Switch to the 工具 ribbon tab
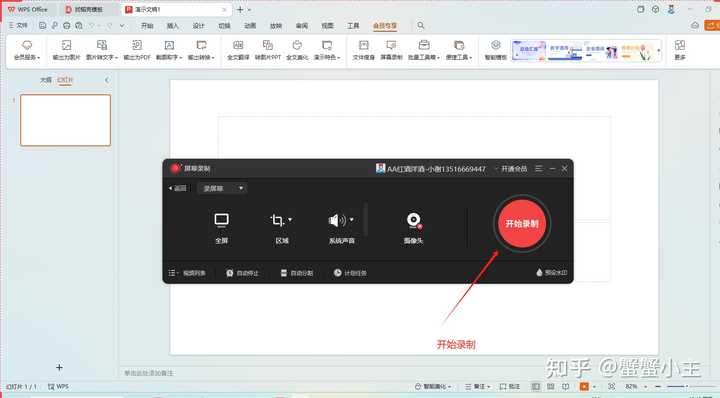Screen dimensions: 720x398 click(353, 26)
